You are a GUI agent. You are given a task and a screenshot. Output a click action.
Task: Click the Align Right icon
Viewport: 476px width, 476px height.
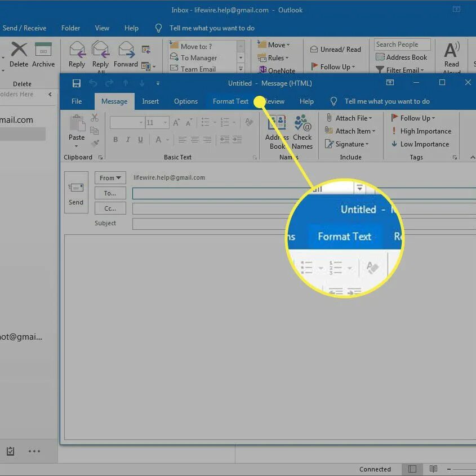pyautogui.click(x=207, y=140)
